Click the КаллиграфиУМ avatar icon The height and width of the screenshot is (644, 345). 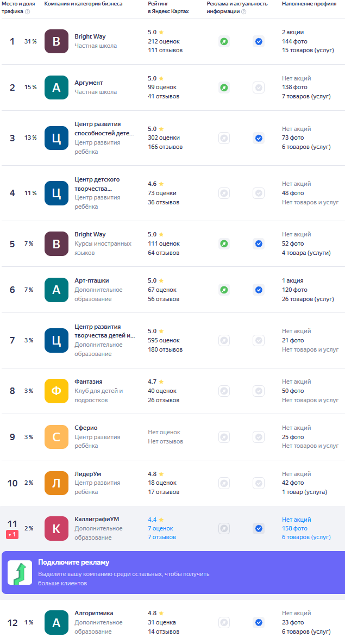pyautogui.click(x=57, y=529)
